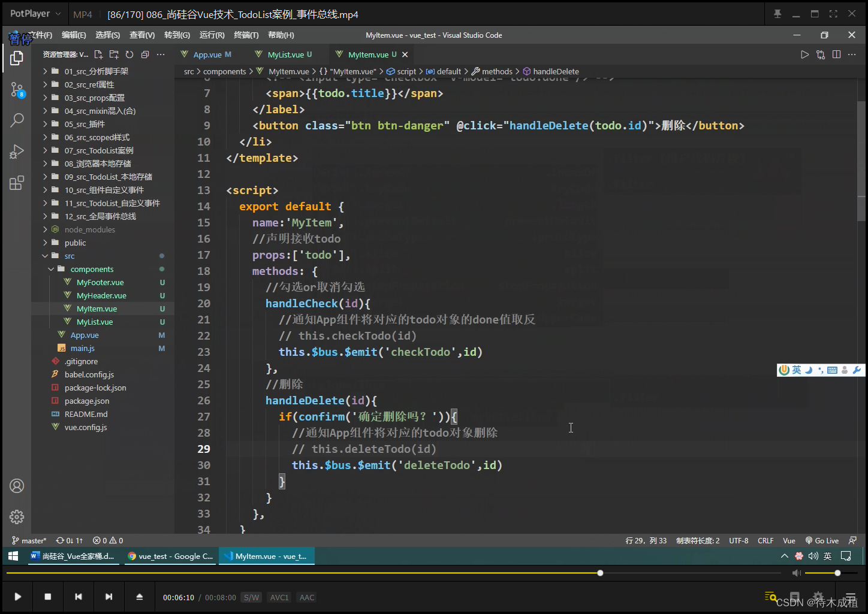Pin the PotPlayer window on top
The image size is (868, 614).
coord(777,14)
